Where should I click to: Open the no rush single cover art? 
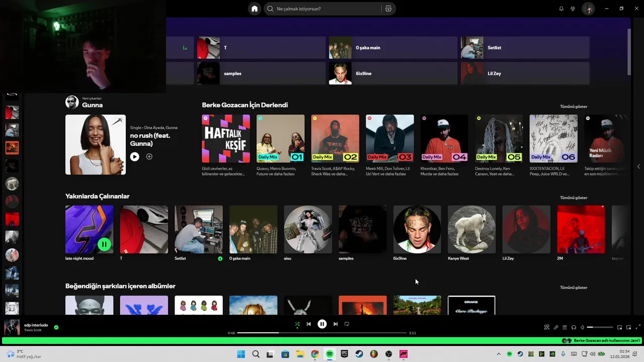pyautogui.click(x=96, y=145)
